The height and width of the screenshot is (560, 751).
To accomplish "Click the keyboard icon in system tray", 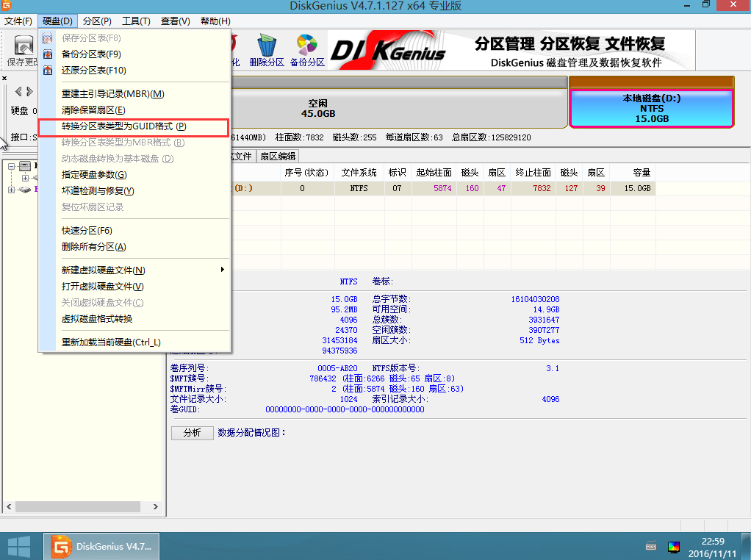I will point(651,546).
